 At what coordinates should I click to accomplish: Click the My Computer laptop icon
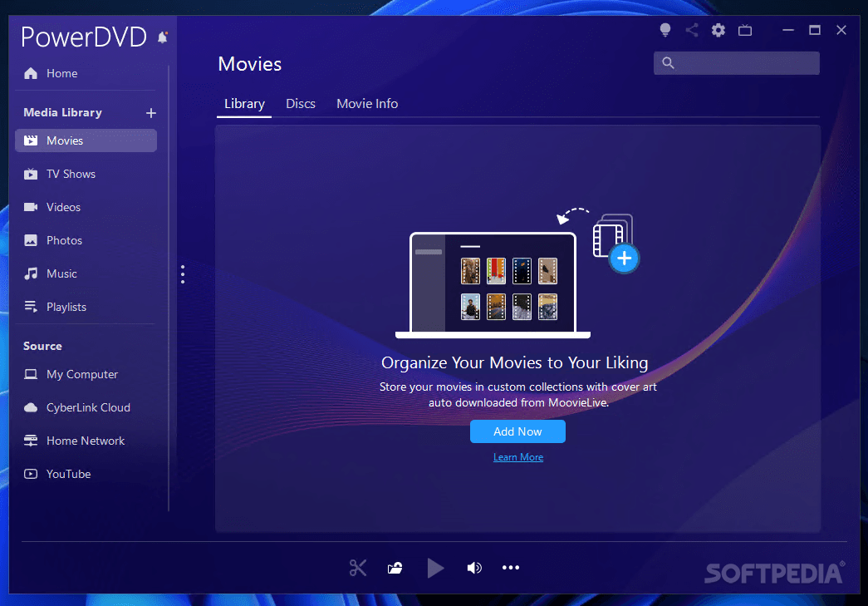31,374
